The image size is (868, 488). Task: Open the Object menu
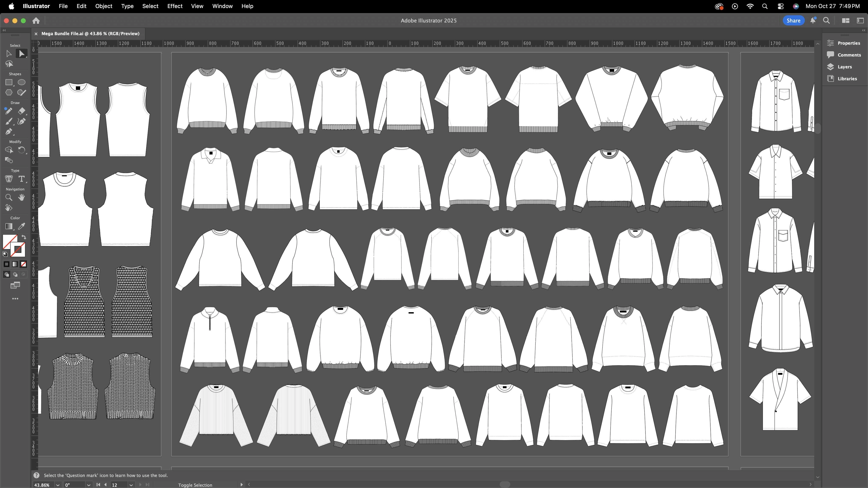click(103, 6)
